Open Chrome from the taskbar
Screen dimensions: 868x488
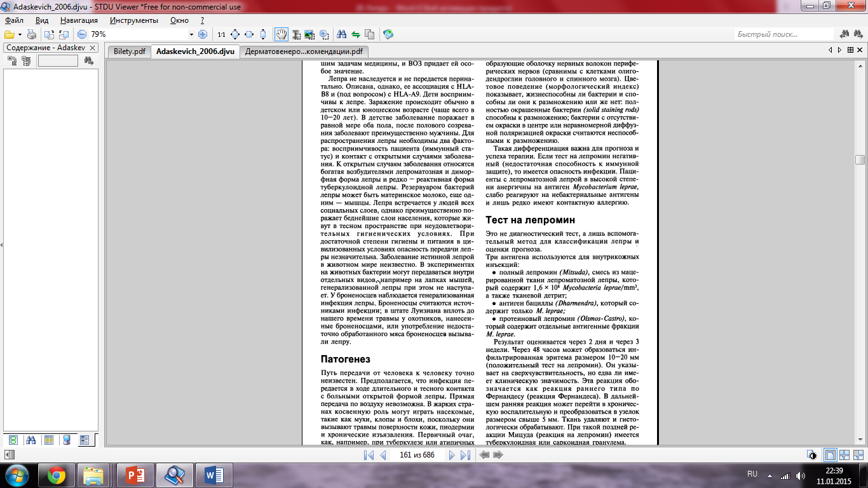56,475
